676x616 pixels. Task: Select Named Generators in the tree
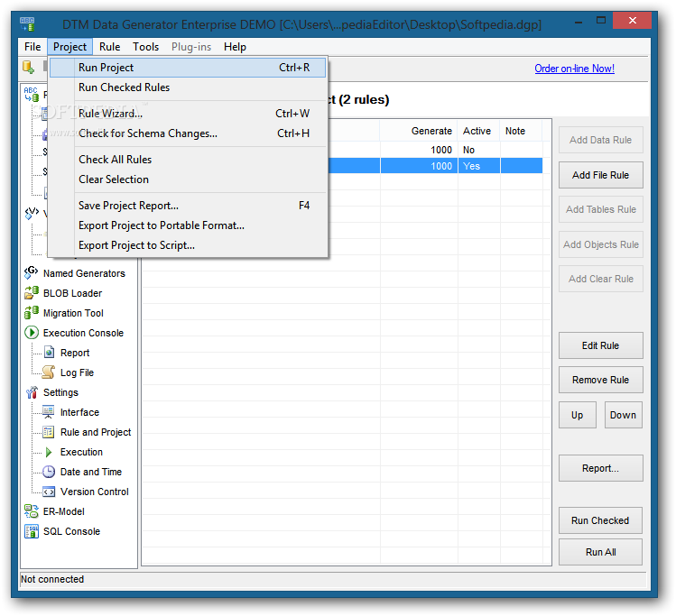pyautogui.click(x=84, y=273)
